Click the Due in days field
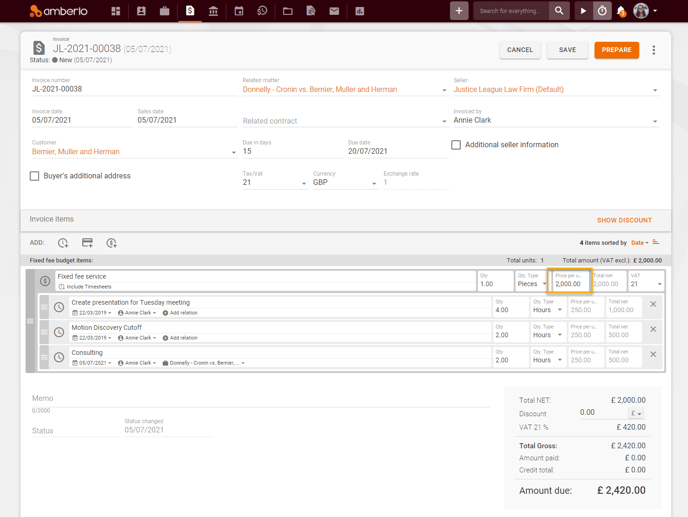This screenshot has width=688, height=517. point(293,151)
